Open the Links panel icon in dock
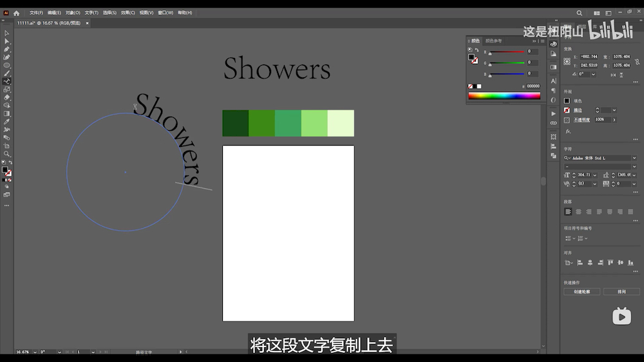The width and height of the screenshot is (644, 362). coord(553,123)
